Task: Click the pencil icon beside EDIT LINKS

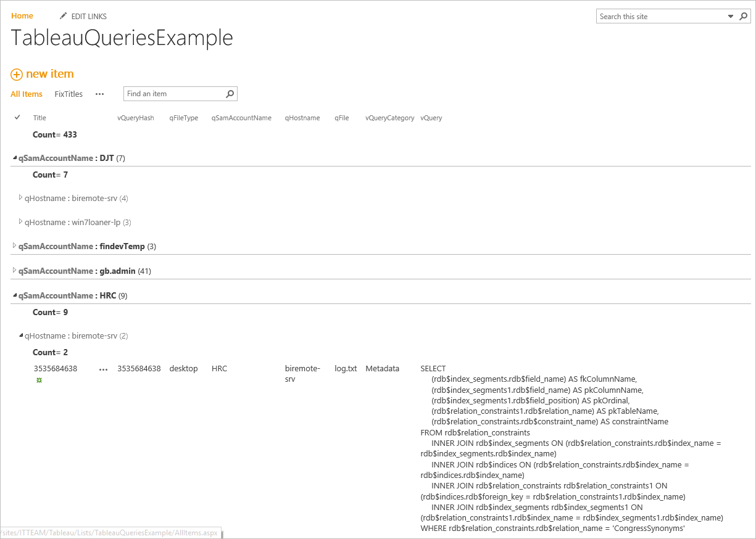Action: coord(63,16)
